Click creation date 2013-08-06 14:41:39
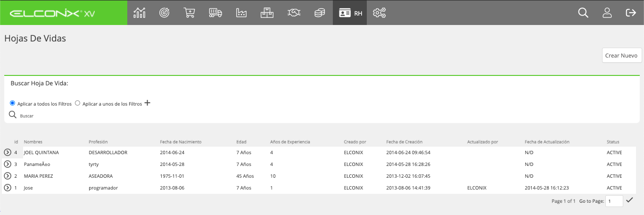This screenshot has width=644, height=215. tap(408, 188)
